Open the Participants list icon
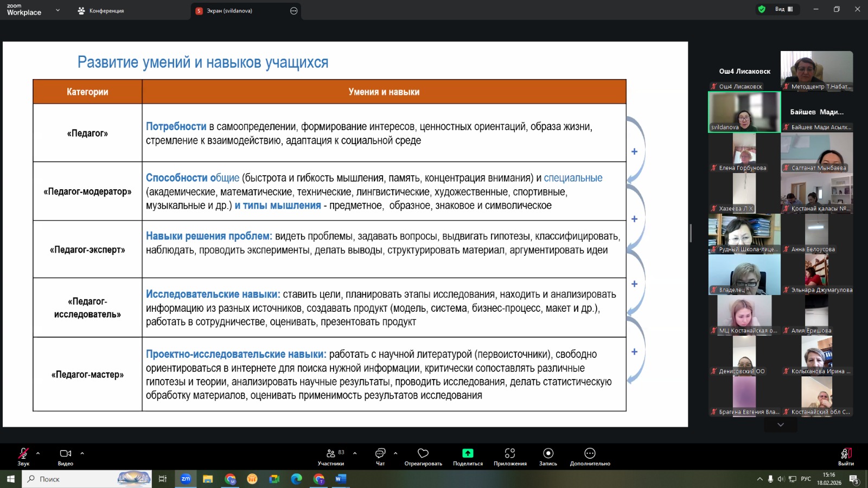The image size is (868, 488). click(331, 453)
